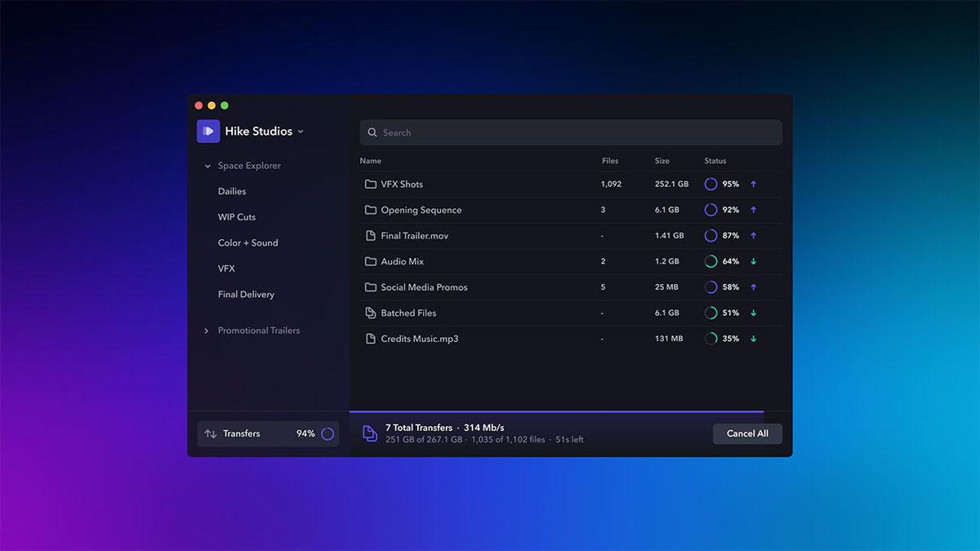Click the Batched Files stacked-files icon
The image size is (980, 551).
(370, 313)
